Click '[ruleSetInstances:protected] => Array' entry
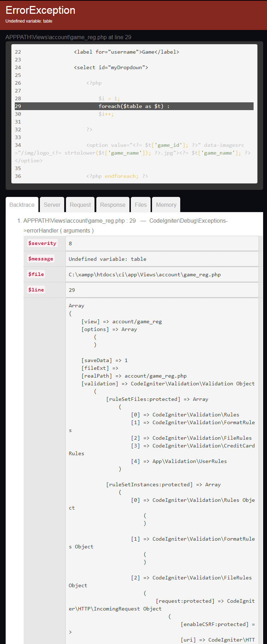 tap(163, 484)
